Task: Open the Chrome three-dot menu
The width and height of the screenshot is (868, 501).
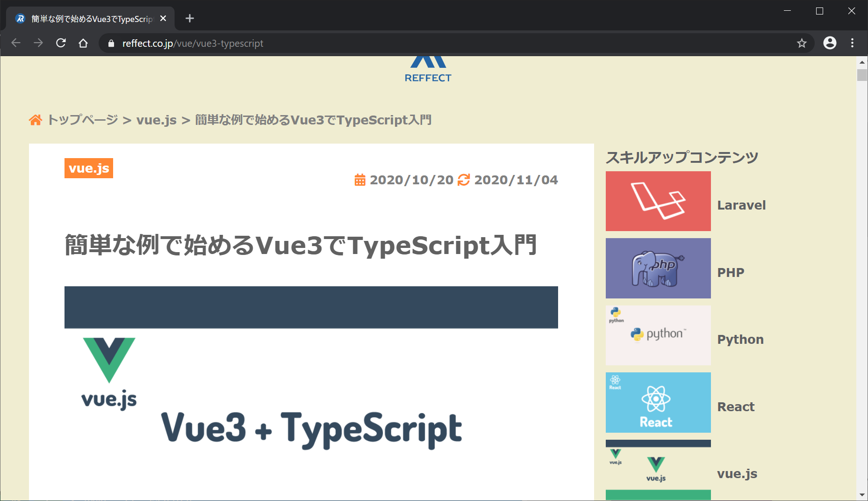Action: (x=852, y=43)
